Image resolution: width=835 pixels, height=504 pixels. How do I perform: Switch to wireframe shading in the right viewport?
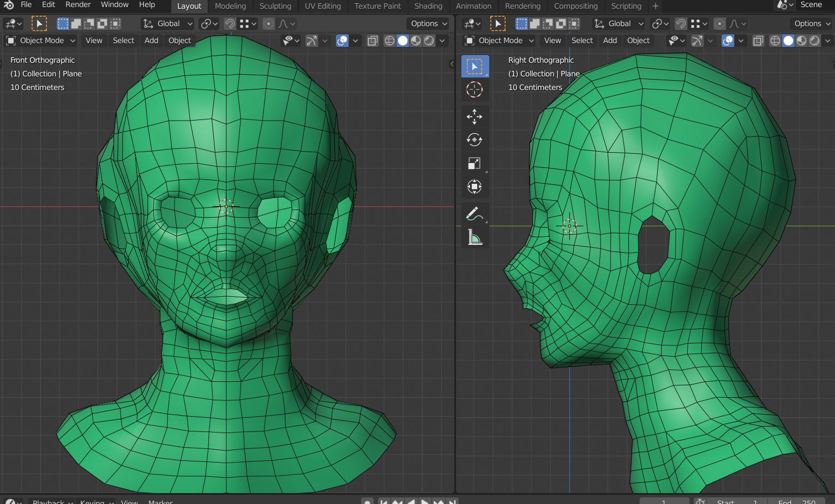775,41
